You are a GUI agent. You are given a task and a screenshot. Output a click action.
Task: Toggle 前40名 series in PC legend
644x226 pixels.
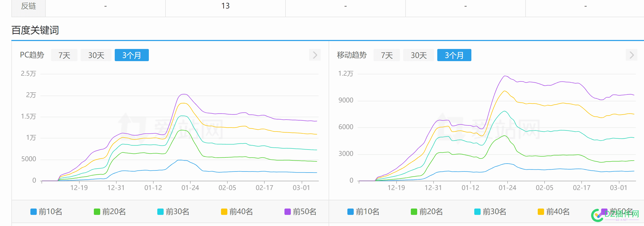click(x=237, y=212)
